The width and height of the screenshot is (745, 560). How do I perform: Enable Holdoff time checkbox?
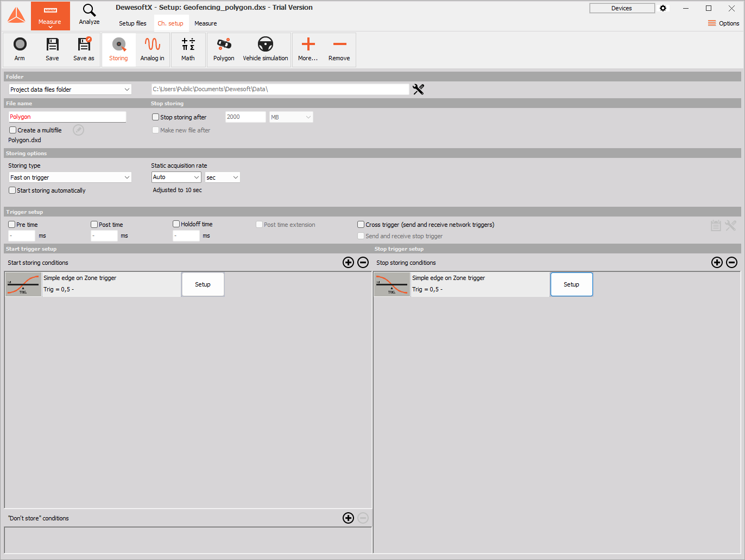(176, 224)
